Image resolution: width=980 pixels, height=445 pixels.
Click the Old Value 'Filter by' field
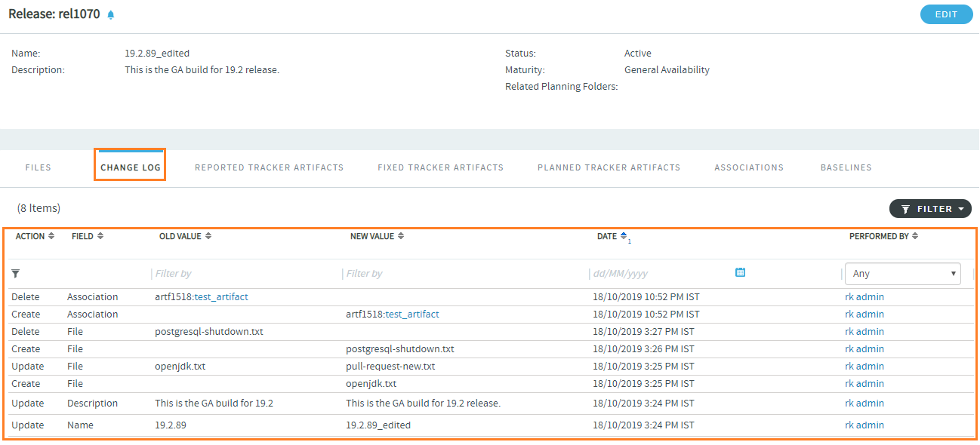point(245,274)
